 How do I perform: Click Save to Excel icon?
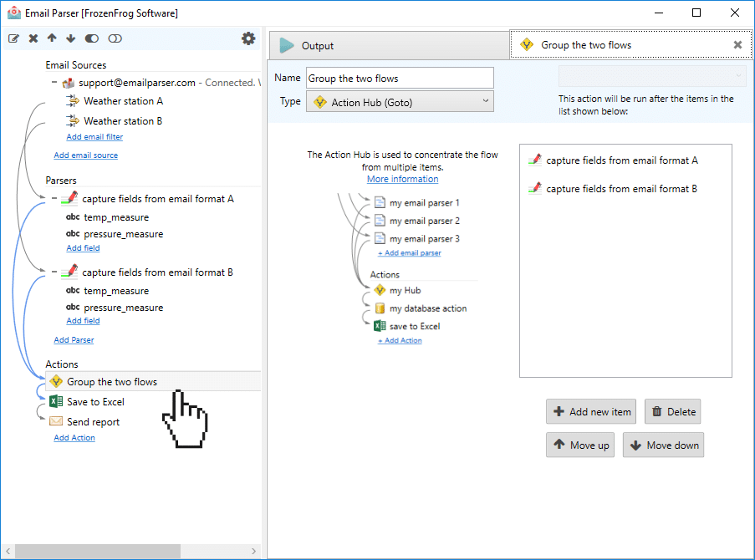tap(56, 401)
